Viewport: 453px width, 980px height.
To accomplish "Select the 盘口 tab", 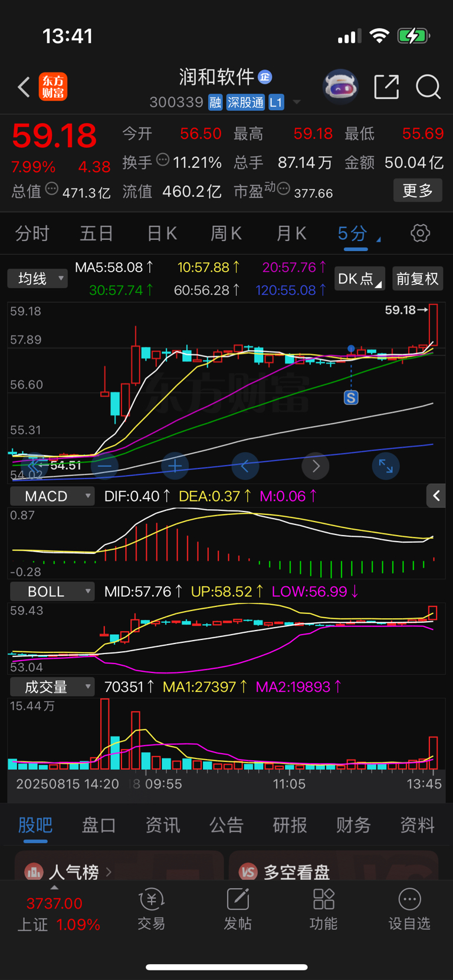I will tap(99, 825).
